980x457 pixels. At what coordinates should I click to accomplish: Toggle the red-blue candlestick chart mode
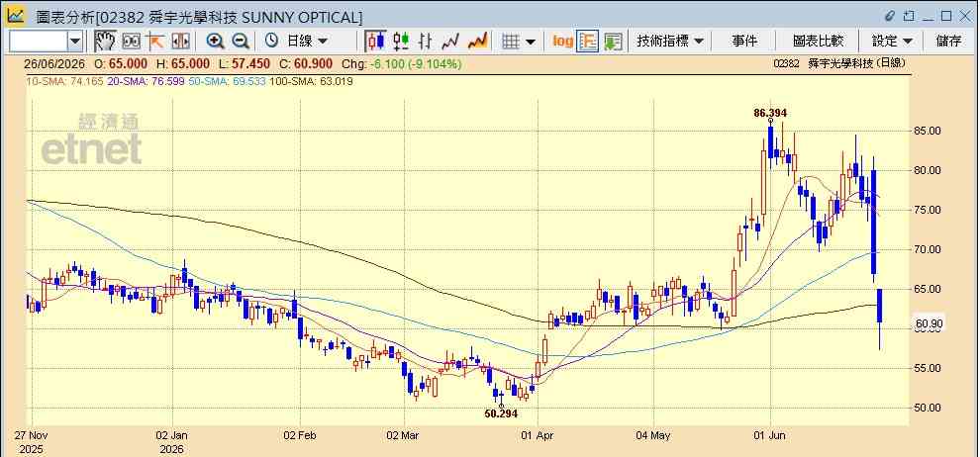coord(375,42)
